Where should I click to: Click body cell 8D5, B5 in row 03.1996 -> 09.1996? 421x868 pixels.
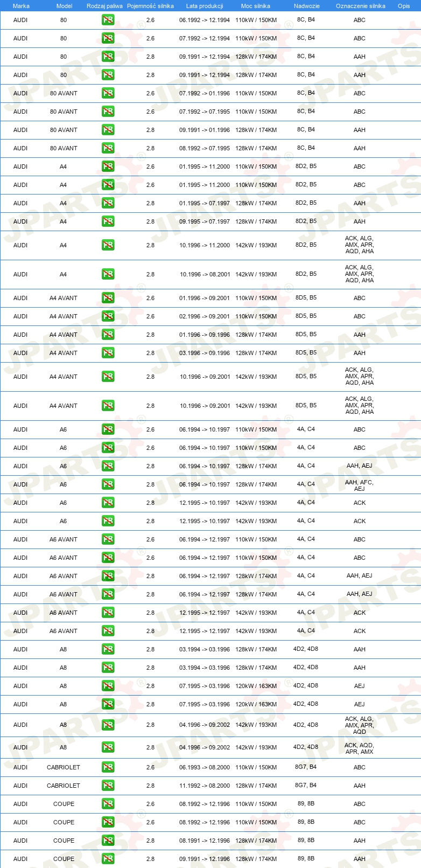(306, 352)
